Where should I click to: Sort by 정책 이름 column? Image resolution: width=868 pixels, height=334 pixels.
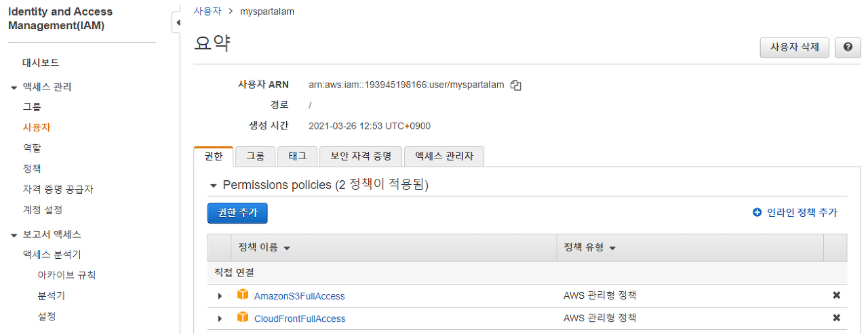(x=264, y=248)
